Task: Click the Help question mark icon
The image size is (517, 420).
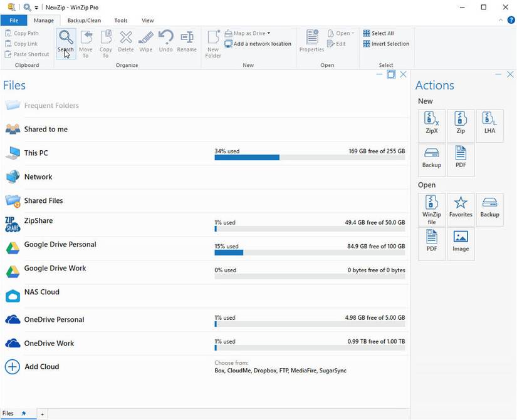Action: (511, 20)
